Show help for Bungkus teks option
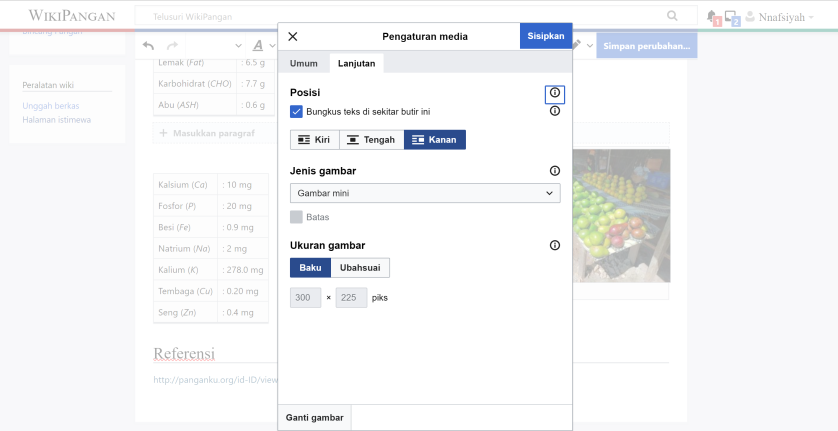Screen dimensions: 838x431 point(555,111)
